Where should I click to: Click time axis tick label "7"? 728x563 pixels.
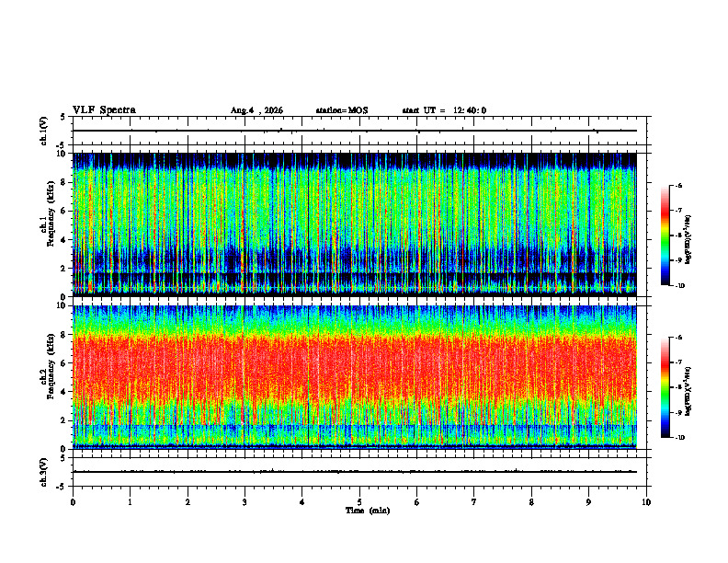[474, 502]
